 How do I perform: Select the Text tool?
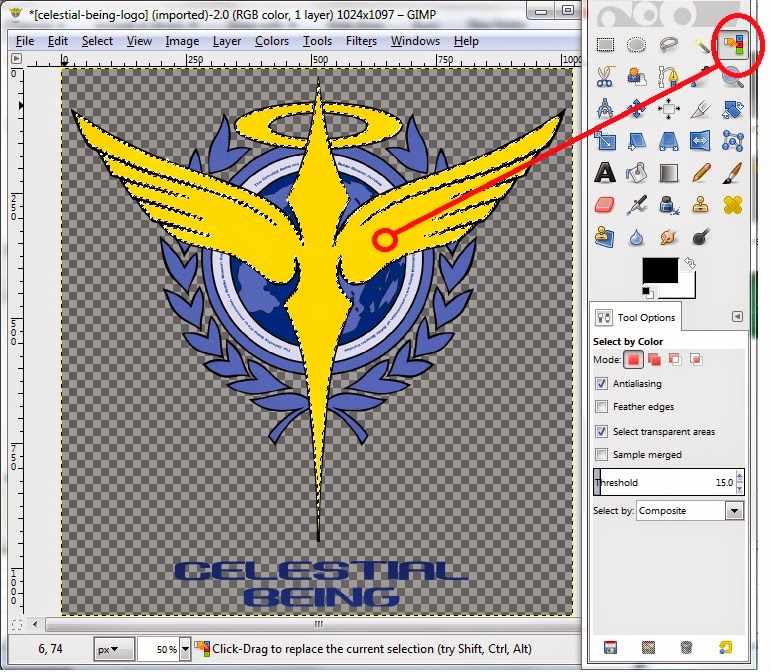click(605, 173)
